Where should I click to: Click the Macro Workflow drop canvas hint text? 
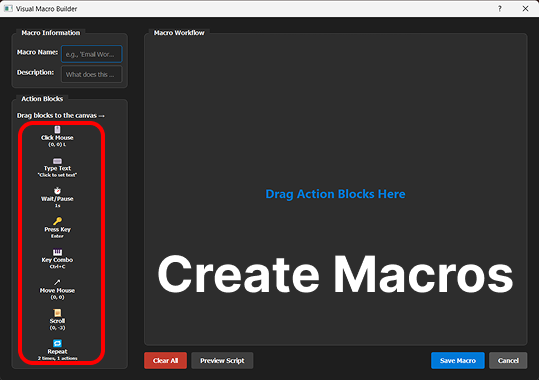[335, 194]
